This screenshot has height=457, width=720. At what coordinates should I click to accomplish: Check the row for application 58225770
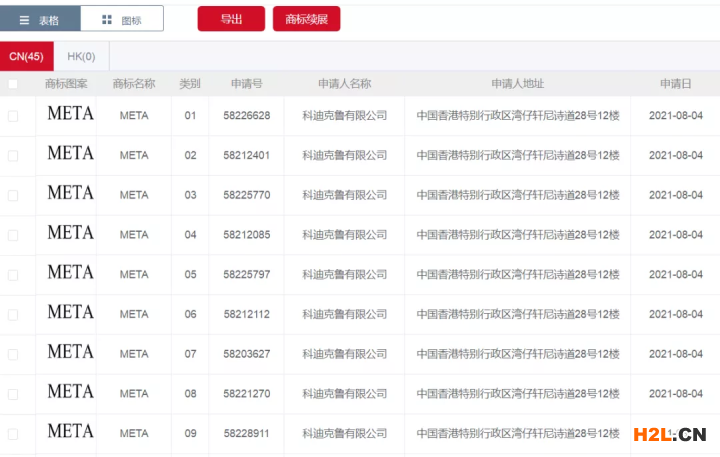tap(13, 195)
